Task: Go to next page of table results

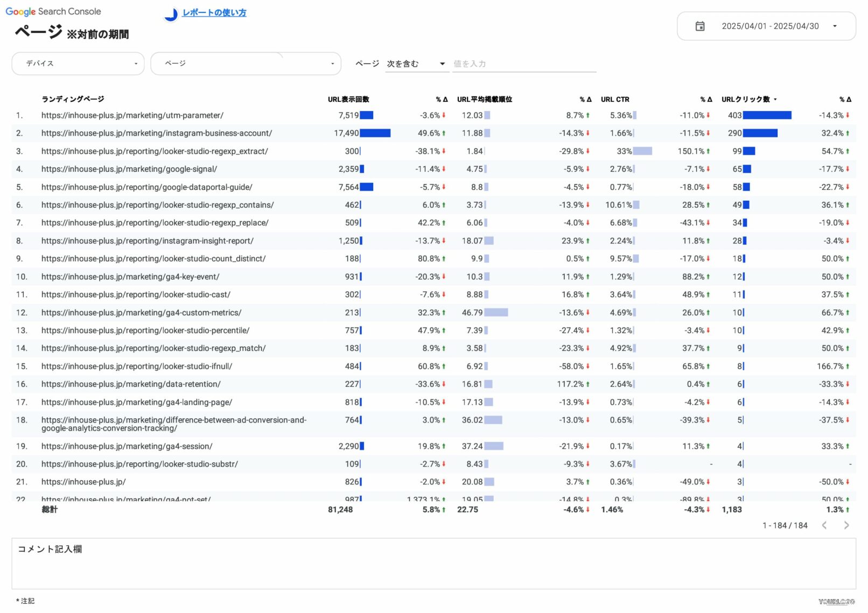Action: click(846, 525)
